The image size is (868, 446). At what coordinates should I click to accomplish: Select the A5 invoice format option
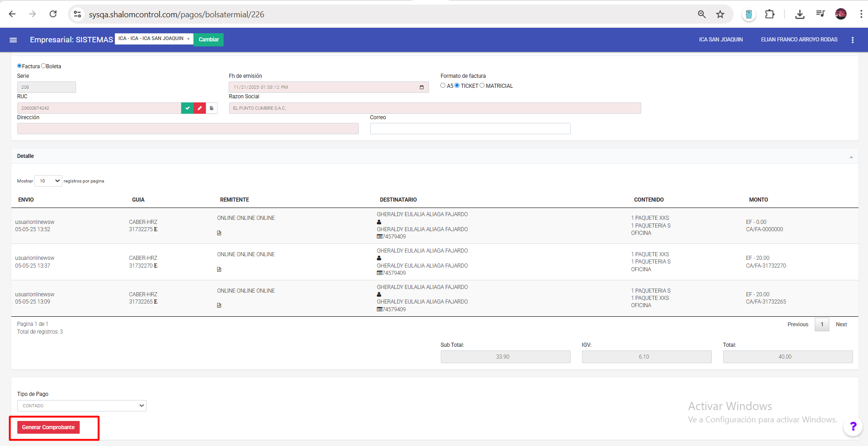[x=443, y=86]
